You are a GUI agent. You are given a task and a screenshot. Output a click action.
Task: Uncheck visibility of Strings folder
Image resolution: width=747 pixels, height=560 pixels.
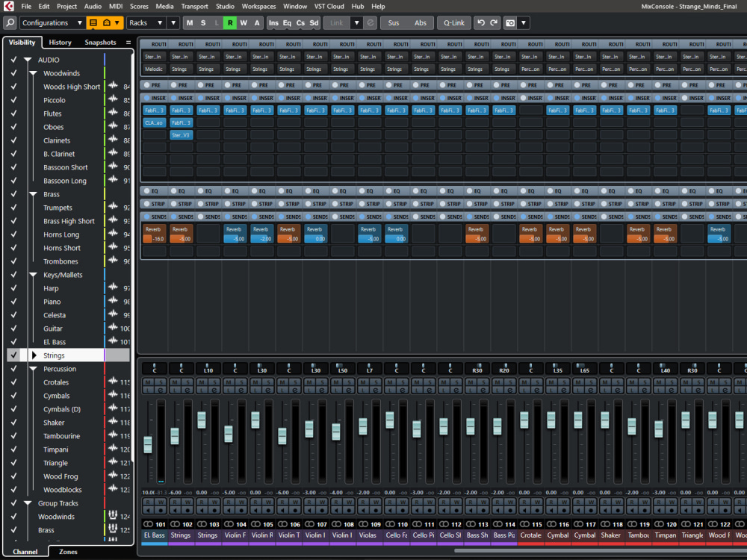click(x=13, y=355)
